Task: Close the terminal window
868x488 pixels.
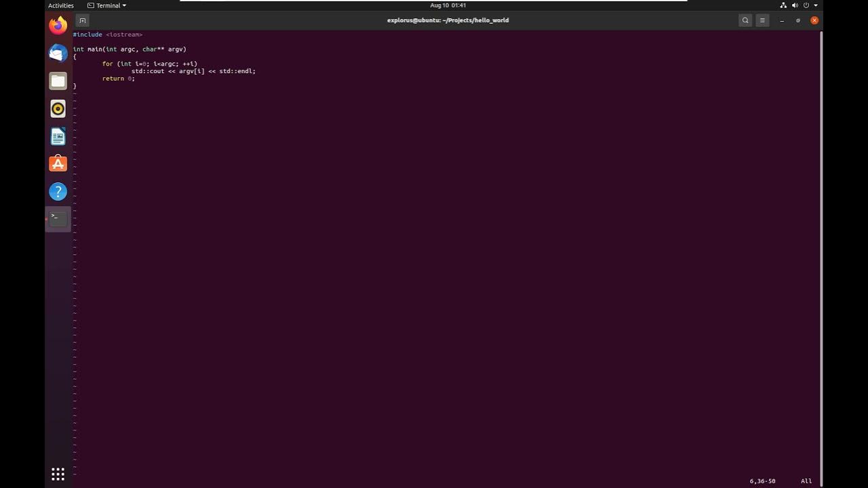Action: pyautogui.click(x=814, y=20)
